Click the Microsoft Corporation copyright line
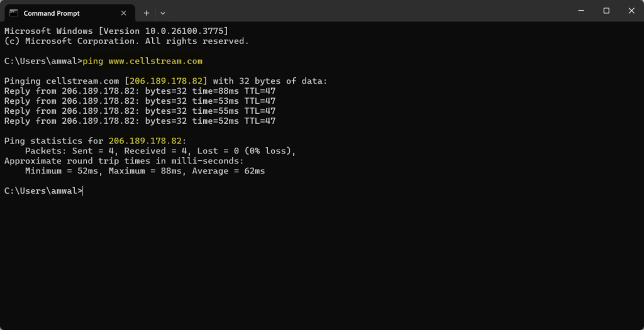The height and width of the screenshot is (330, 644). tap(126, 41)
